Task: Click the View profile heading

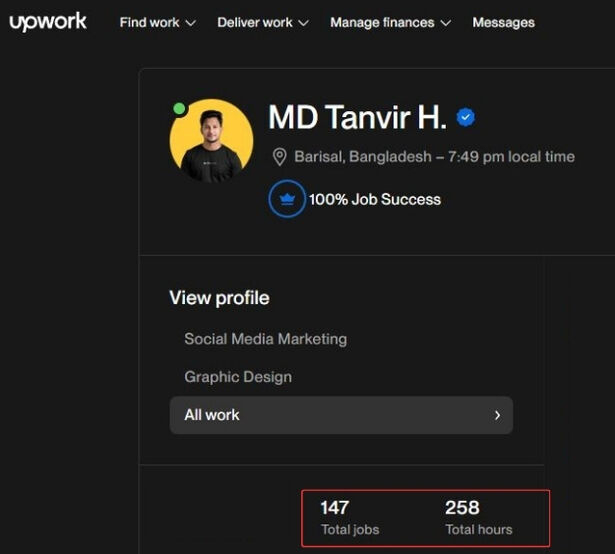Action: (x=219, y=298)
